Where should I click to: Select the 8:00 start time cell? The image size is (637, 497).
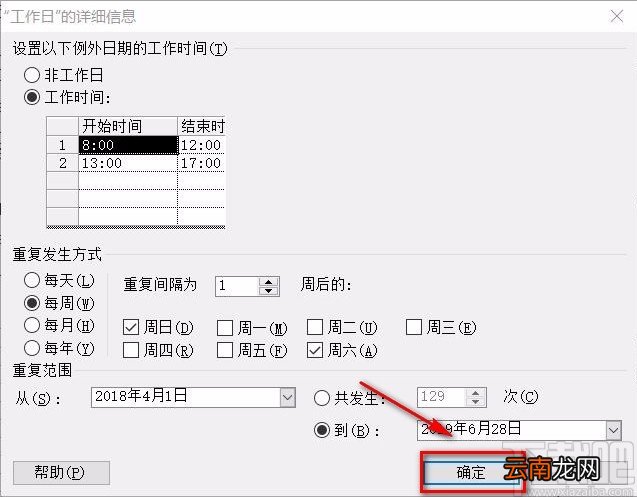(128, 145)
